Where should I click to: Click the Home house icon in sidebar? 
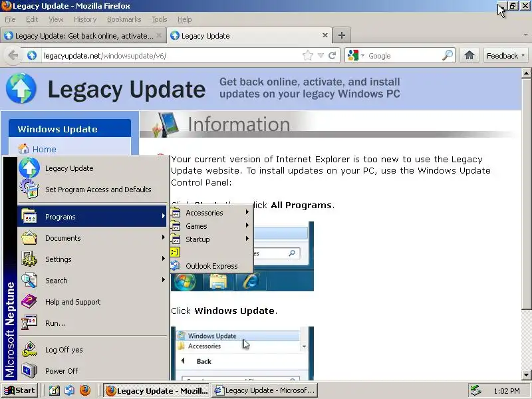coord(23,148)
